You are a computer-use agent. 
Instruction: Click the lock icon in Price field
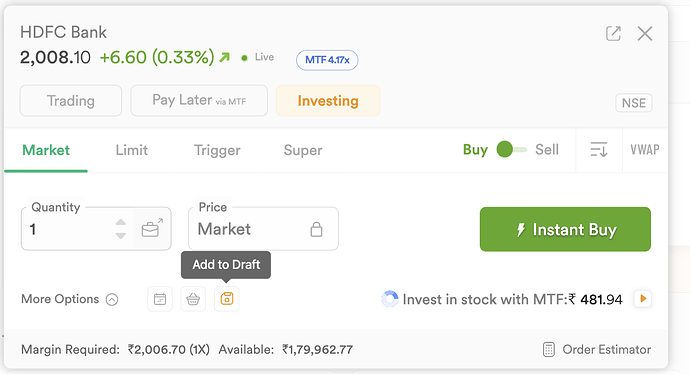[x=316, y=229]
